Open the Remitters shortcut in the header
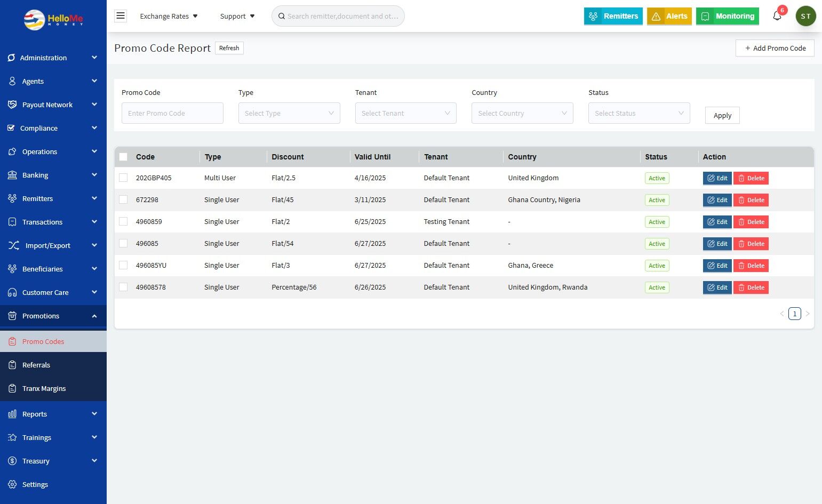 613,16
